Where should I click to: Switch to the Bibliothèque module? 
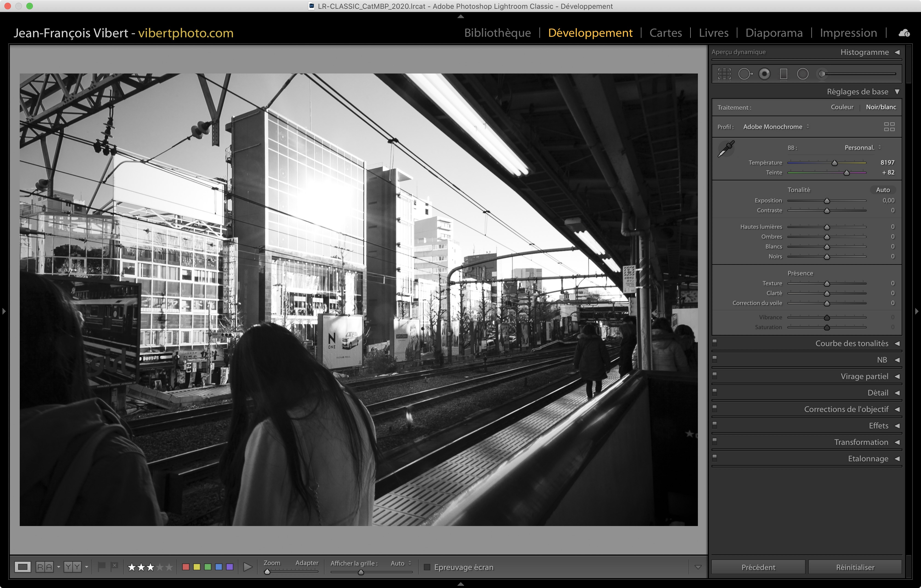pos(497,33)
